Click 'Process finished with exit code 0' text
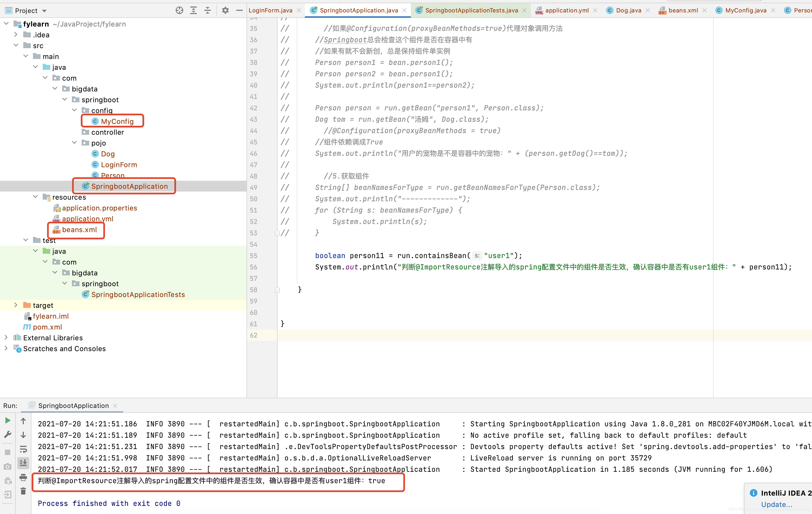 (x=109, y=503)
